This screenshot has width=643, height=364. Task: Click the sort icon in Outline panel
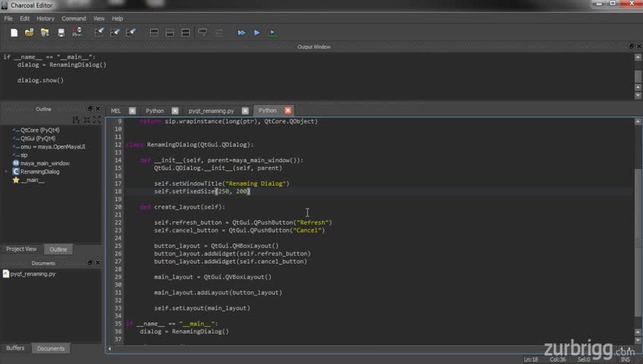tap(76, 120)
